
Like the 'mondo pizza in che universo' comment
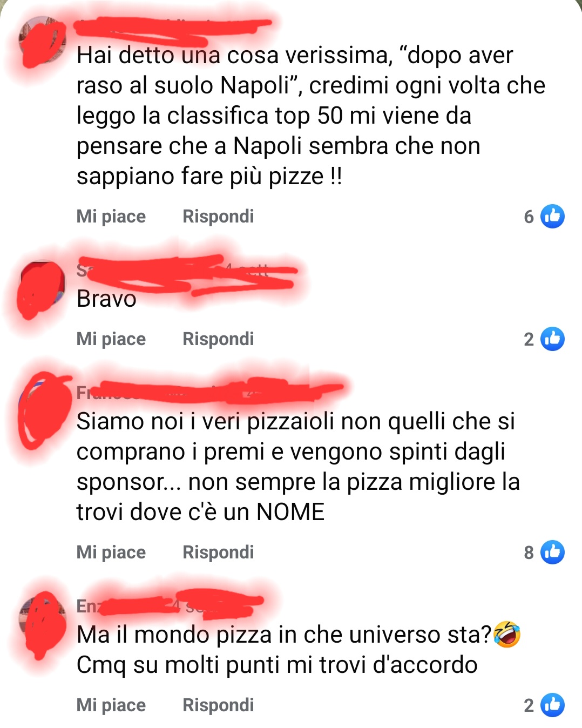[111, 705]
